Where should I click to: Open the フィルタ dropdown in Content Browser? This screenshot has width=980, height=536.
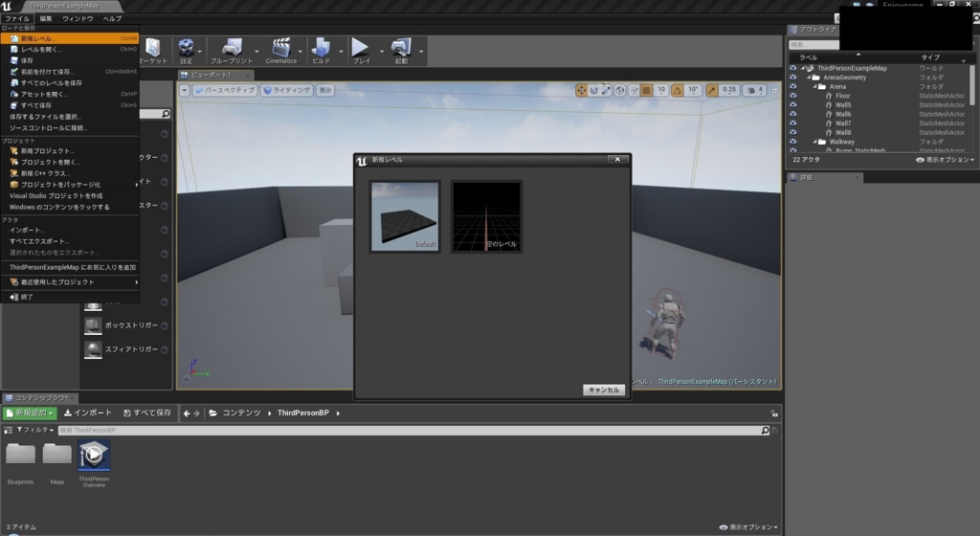coord(35,431)
